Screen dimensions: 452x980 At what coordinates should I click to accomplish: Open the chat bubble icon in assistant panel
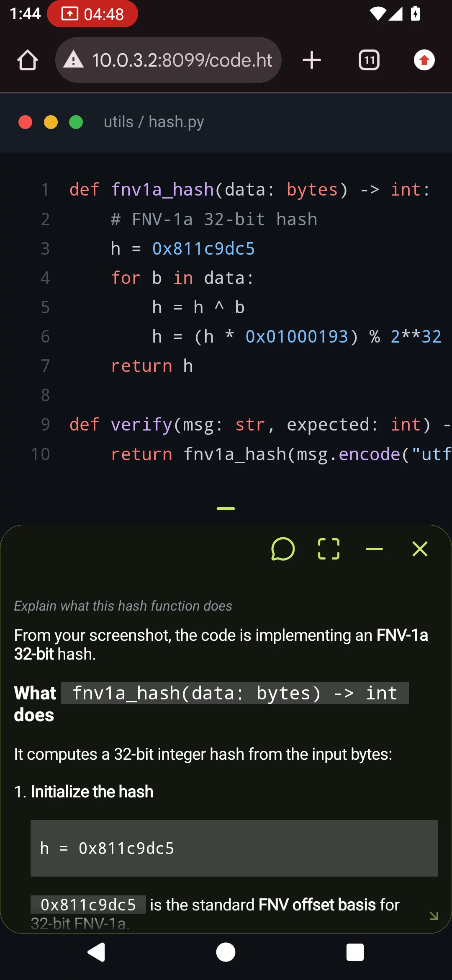click(x=283, y=549)
